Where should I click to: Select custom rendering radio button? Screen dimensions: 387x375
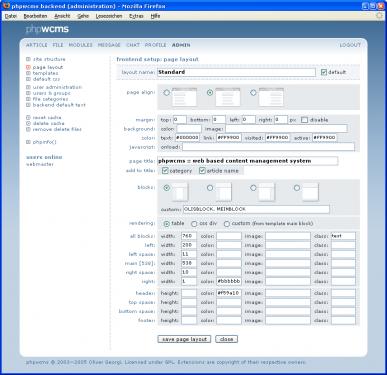227,224
